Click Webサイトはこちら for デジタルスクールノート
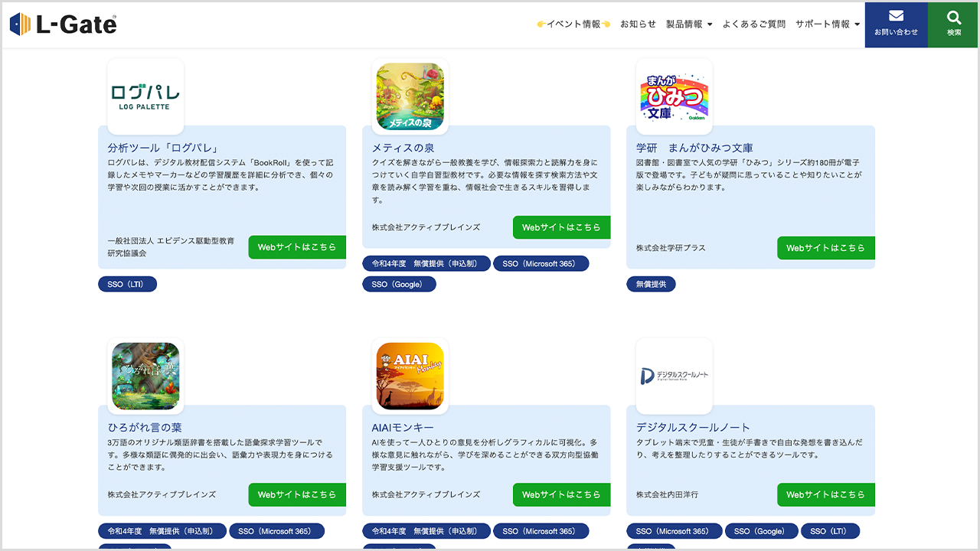The image size is (980, 551). click(x=825, y=494)
